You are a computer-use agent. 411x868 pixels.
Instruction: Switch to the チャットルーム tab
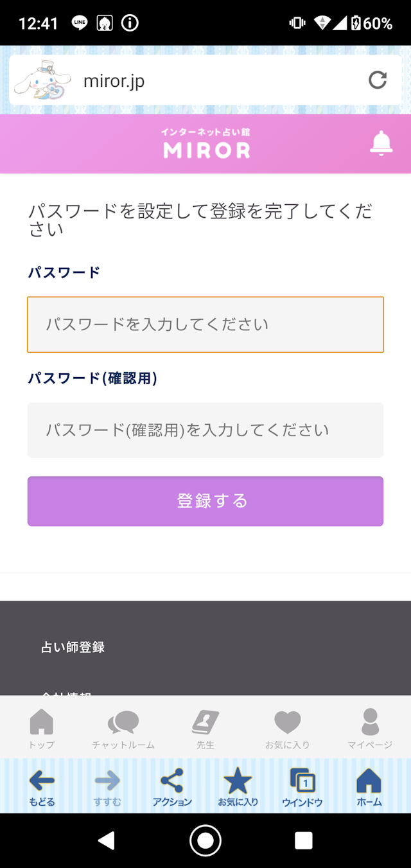[123, 728]
